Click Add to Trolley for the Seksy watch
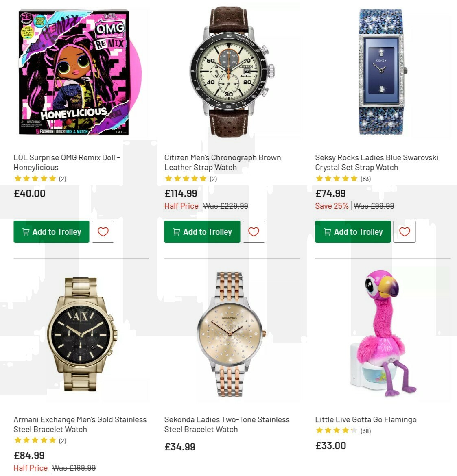Viewport: 457px width, 476px height. pyautogui.click(x=352, y=231)
